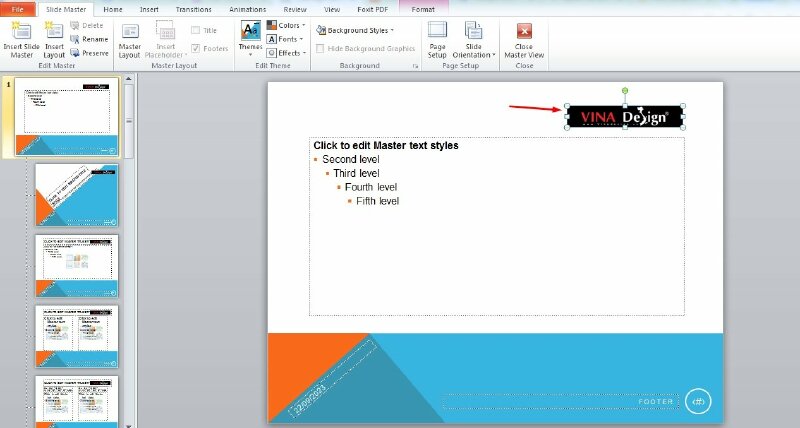
Task: Open Background dialog launcher
Action: [x=415, y=66]
